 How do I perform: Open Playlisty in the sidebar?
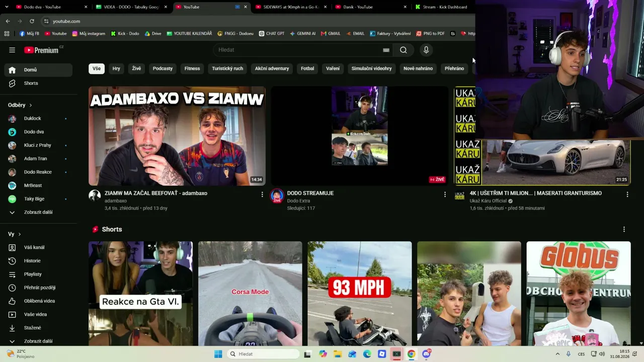tap(38, 274)
